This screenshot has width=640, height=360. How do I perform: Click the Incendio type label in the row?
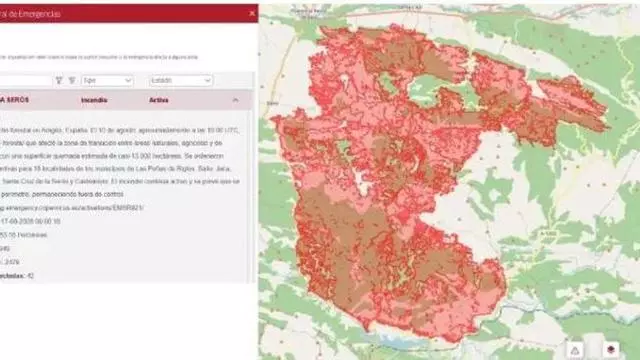(94, 100)
